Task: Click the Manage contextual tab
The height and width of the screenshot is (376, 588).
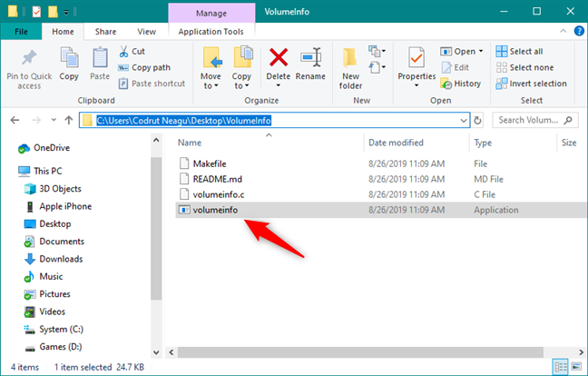Action: [x=211, y=13]
